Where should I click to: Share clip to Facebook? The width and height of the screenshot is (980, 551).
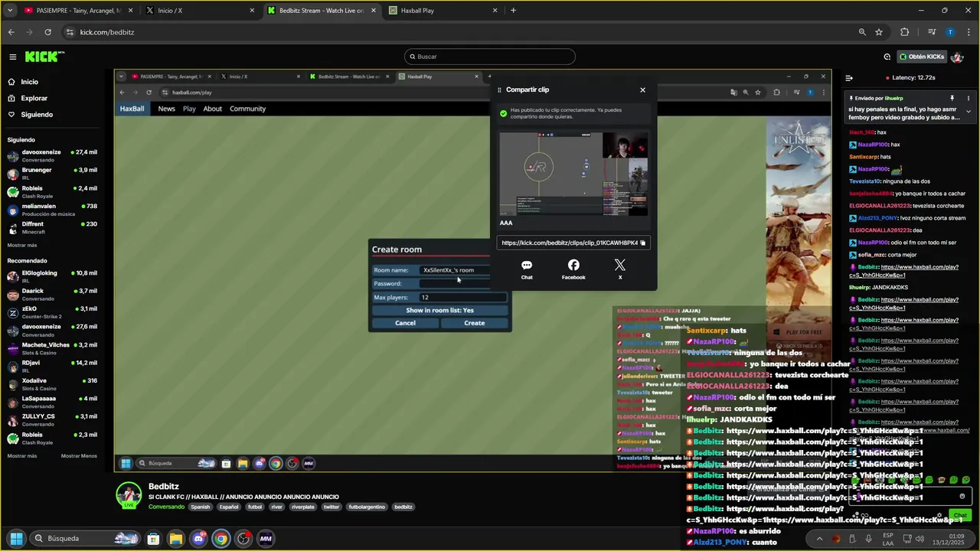click(573, 269)
